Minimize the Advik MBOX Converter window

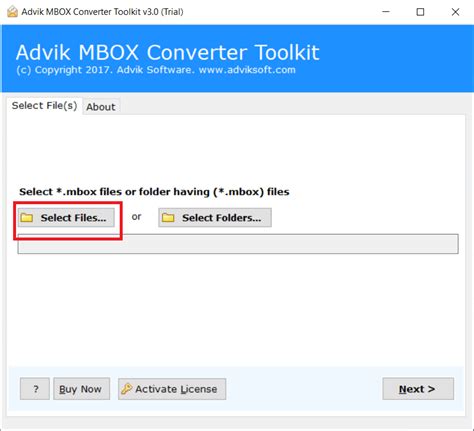coord(386,12)
